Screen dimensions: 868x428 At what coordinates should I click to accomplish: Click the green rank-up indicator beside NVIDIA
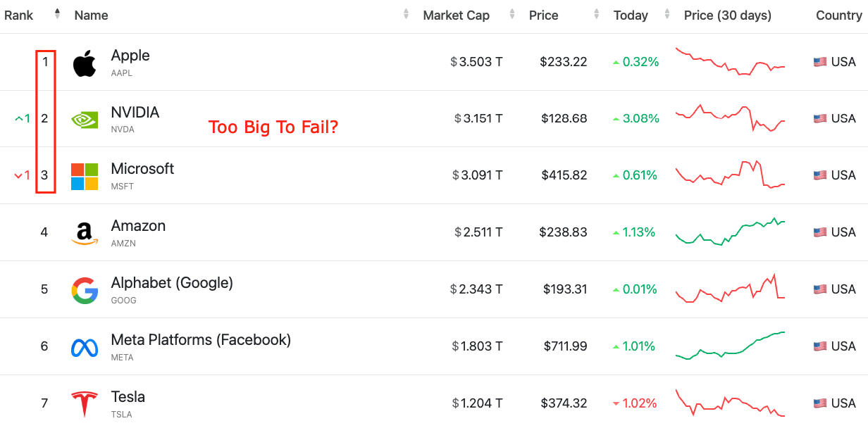[x=21, y=118]
